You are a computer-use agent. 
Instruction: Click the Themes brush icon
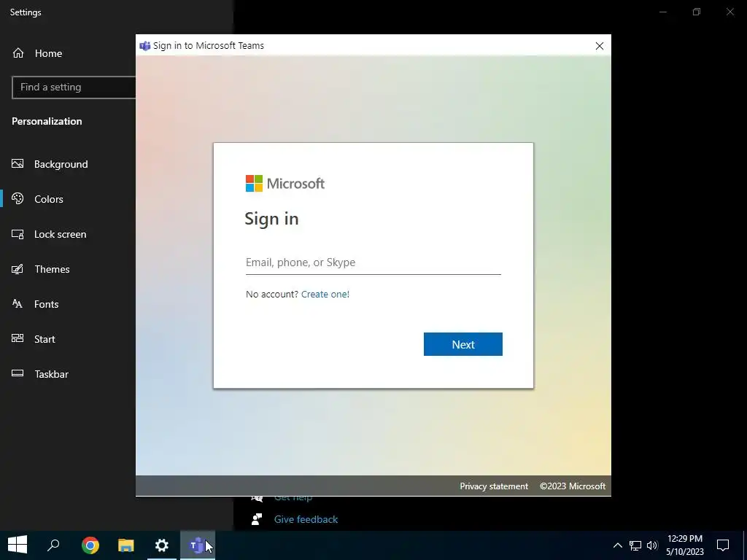[18, 269]
